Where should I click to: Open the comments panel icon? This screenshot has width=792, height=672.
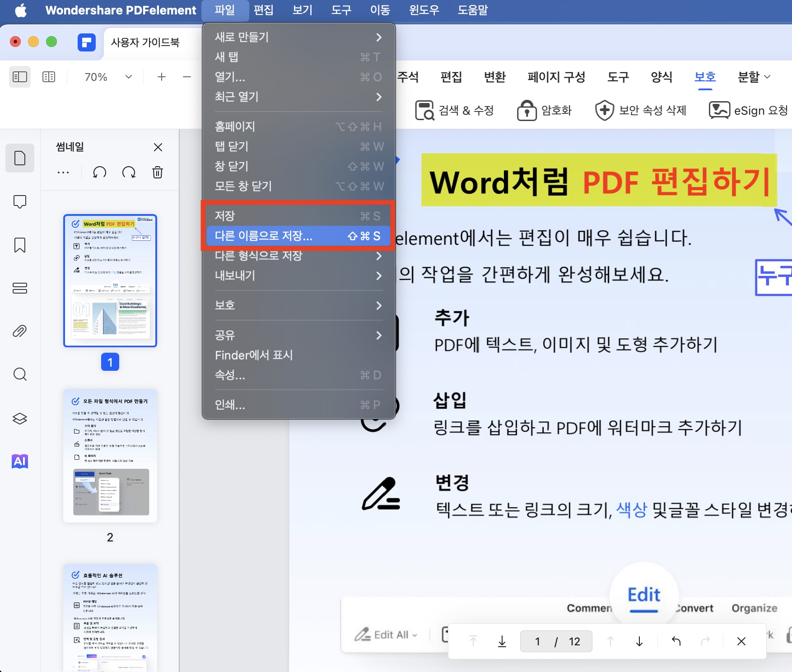point(20,201)
